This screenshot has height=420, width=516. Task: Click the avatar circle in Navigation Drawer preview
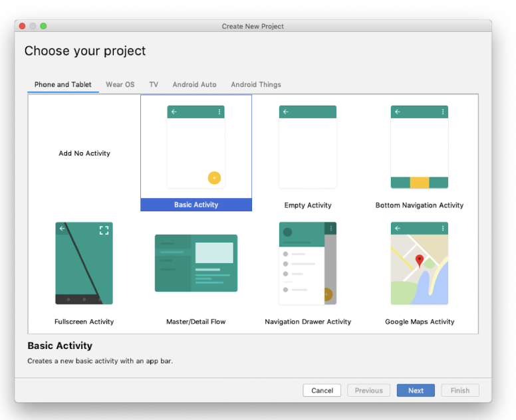pyautogui.click(x=287, y=232)
